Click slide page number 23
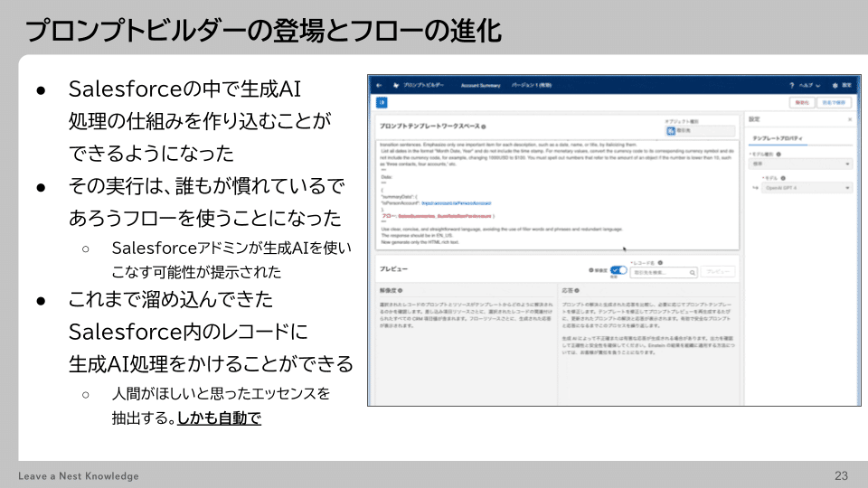 [842, 476]
